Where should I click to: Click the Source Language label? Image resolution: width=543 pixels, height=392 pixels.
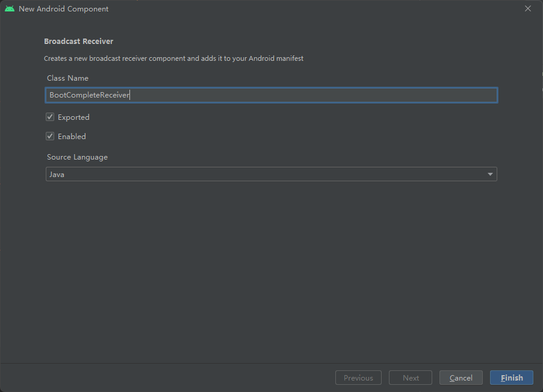(x=77, y=157)
